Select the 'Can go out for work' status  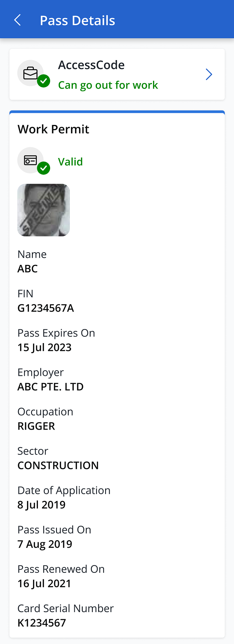tap(108, 85)
